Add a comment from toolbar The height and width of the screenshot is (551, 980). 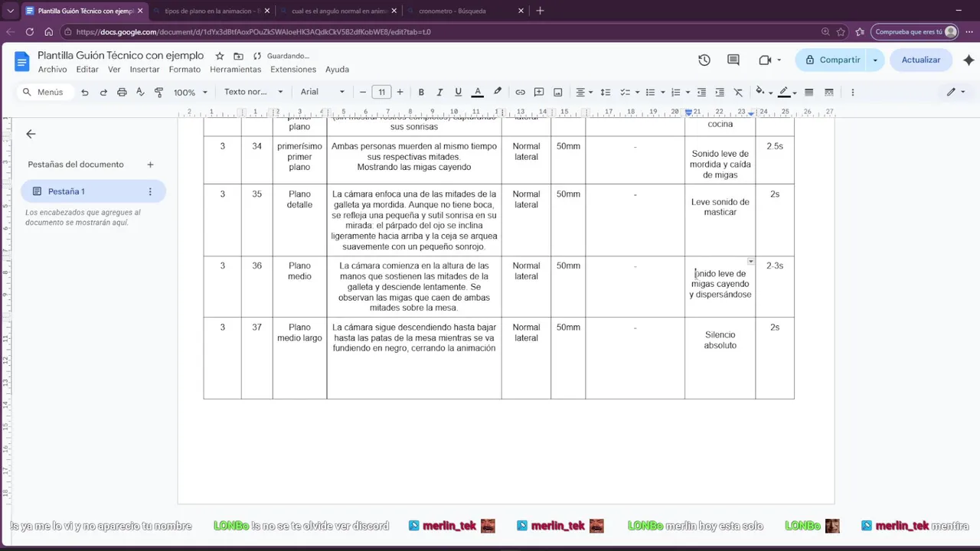[x=539, y=92]
